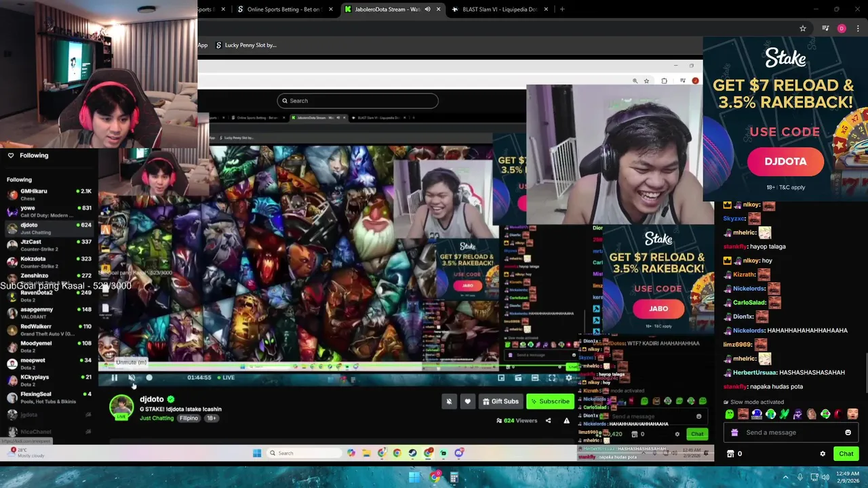868x488 pixels.
Task: Open Moodyemel channel in sidebar
Action: [x=49, y=346]
